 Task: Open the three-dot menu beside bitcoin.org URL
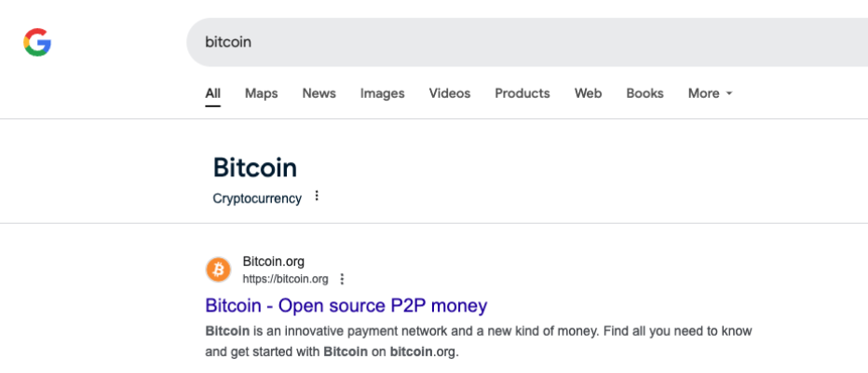click(342, 279)
